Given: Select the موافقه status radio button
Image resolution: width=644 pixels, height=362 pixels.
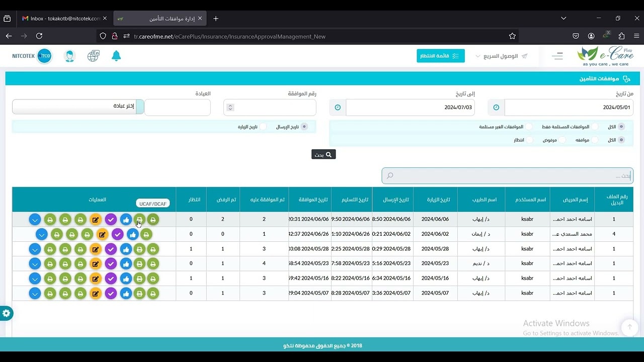Looking at the screenshot, I should click(595, 140).
